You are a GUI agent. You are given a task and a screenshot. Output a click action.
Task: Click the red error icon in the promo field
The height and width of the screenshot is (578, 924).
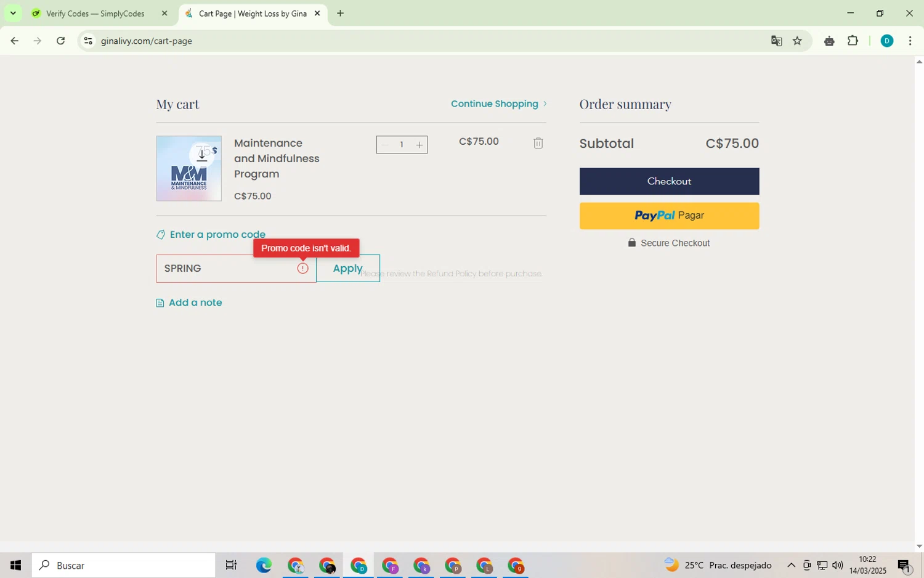pyautogui.click(x=302, y=269)
